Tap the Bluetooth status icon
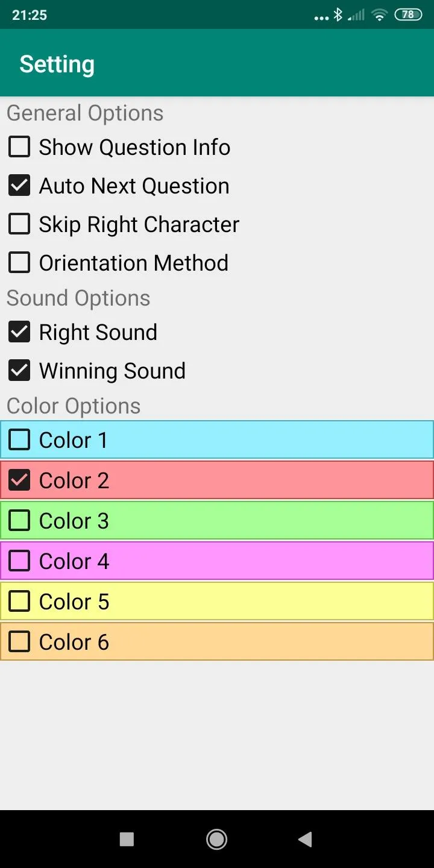This screenshot has width=434, height=868. [x=338, y=14]
